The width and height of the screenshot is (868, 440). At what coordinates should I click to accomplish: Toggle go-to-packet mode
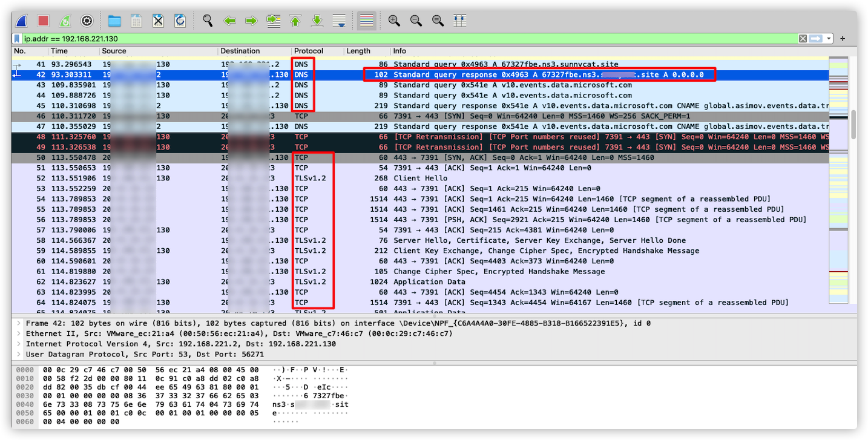tap(273, 20)
